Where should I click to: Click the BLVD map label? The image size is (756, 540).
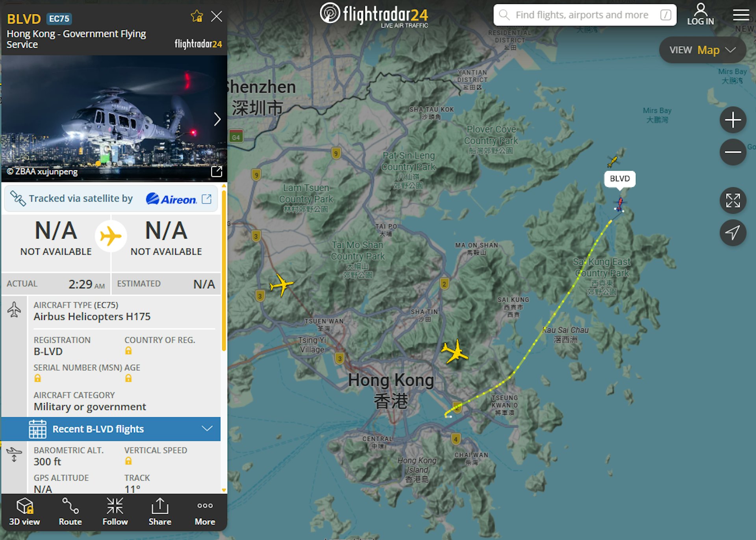click(620, 179)
